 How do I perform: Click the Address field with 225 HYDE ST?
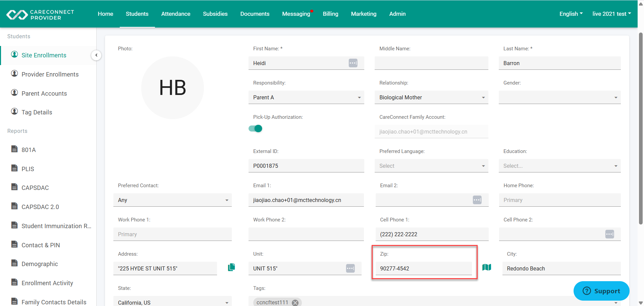tap(165, 268)
